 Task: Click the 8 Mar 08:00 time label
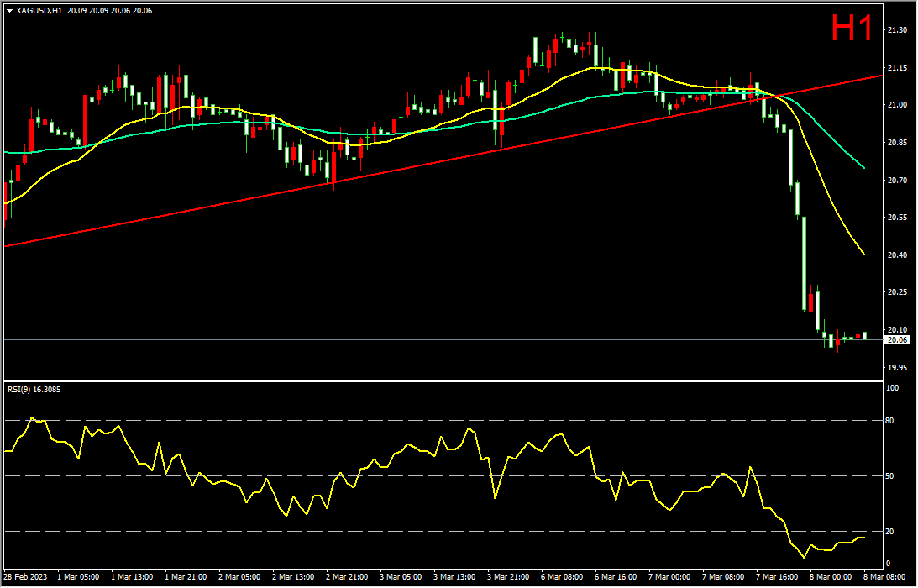886,577
